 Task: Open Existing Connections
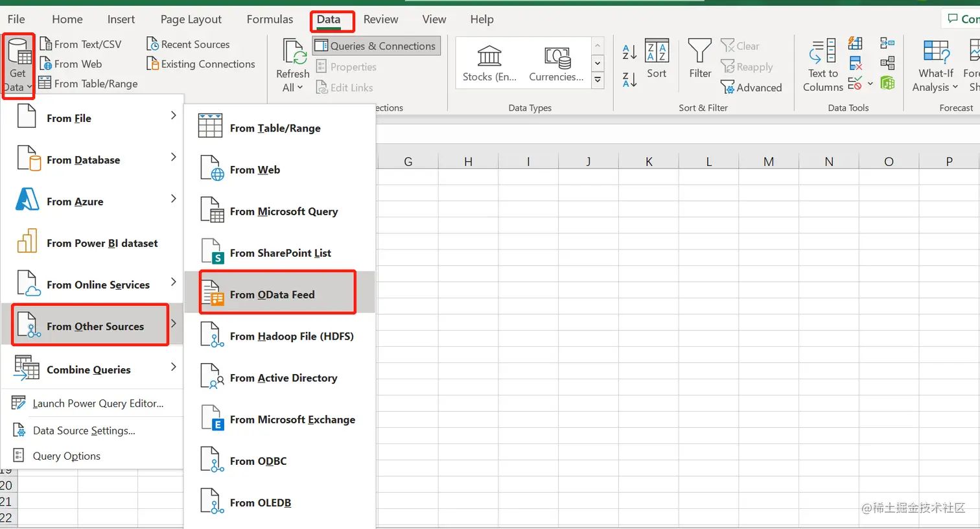click(201, 64)
